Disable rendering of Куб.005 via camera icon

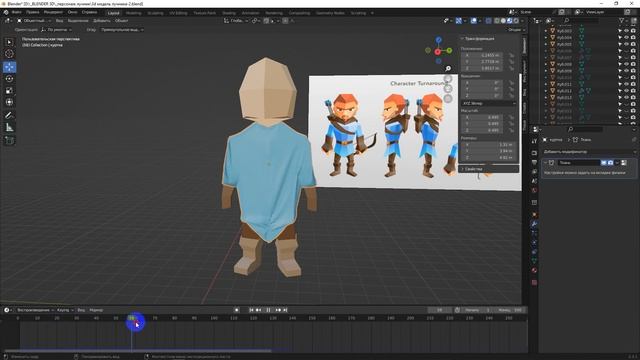pos(633,44)
